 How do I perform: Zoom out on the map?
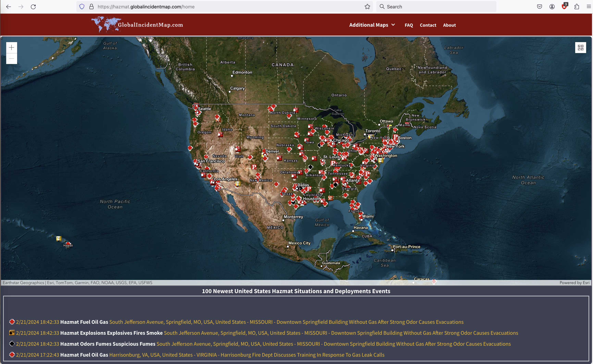click(x=11, y=59)
